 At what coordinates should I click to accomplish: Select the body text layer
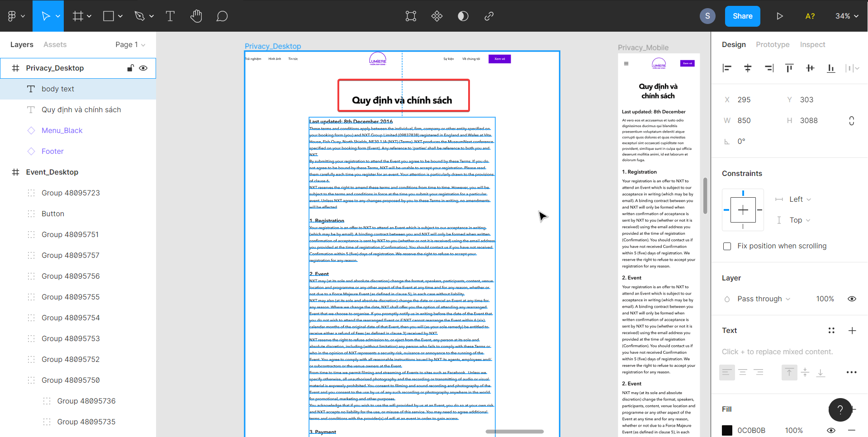point(78,89)
